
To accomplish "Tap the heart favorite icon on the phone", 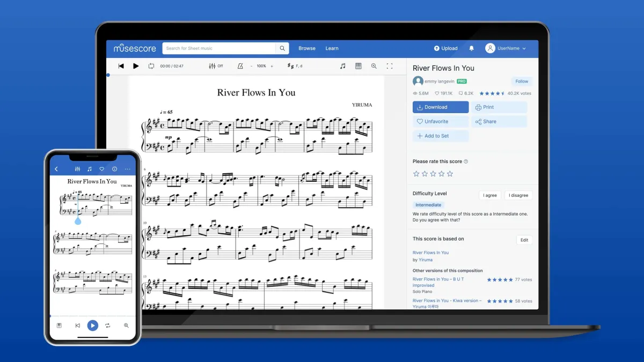I will pos(102,169).
